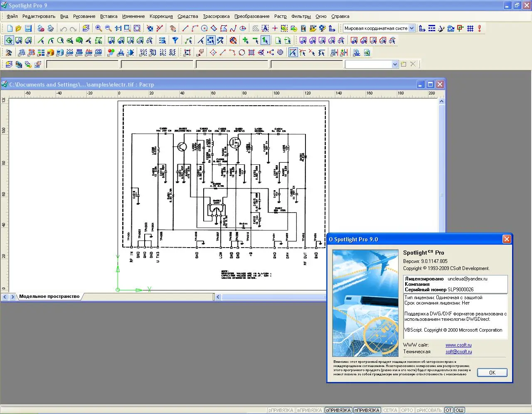Open the Файл menu
Viewport: 532px width, 414px height.
click(12, 16)
